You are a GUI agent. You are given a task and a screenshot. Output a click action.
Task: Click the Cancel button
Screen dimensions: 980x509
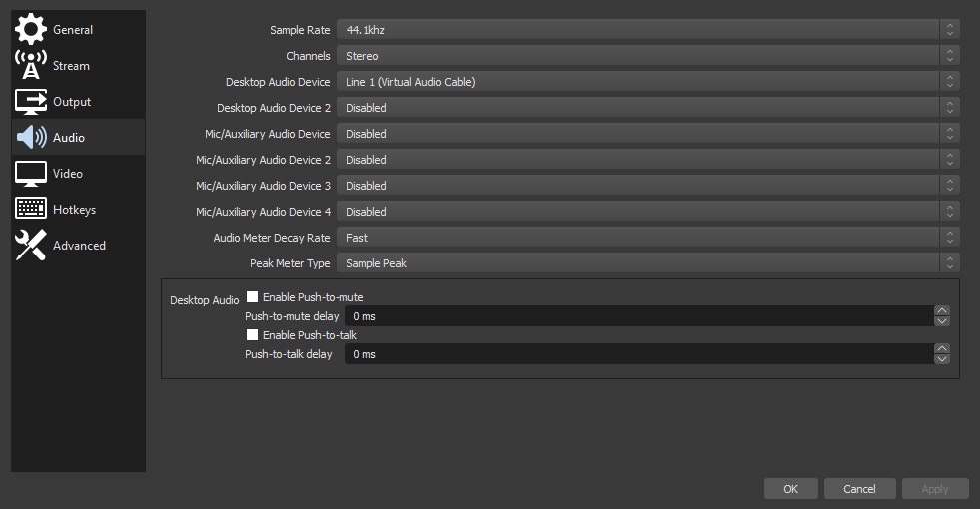click(x=859, y=488)
